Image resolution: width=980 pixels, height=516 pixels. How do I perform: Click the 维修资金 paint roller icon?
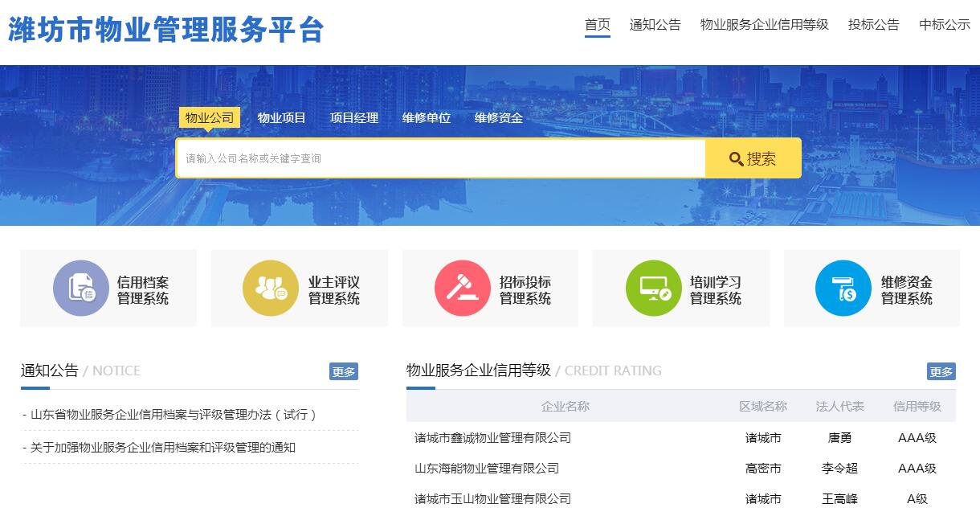tap(843, 289)
